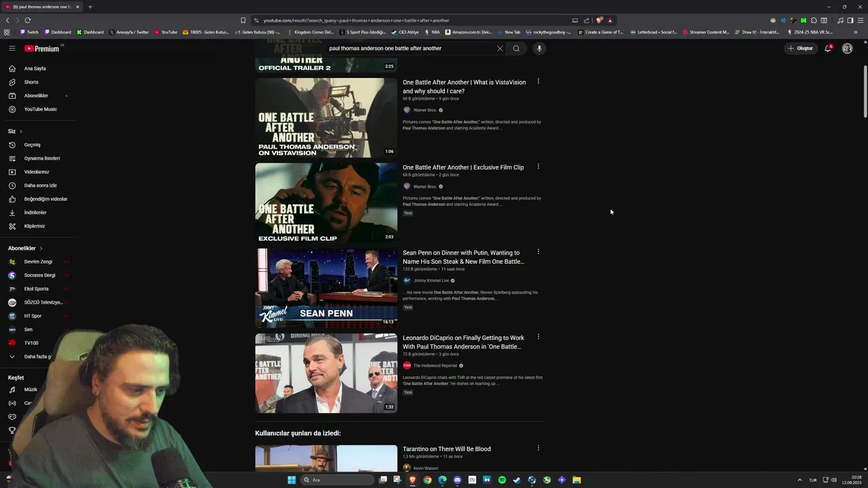
Task: Open Steam from the taskbar
Action: pyautogui.click(x=517, y=480)
